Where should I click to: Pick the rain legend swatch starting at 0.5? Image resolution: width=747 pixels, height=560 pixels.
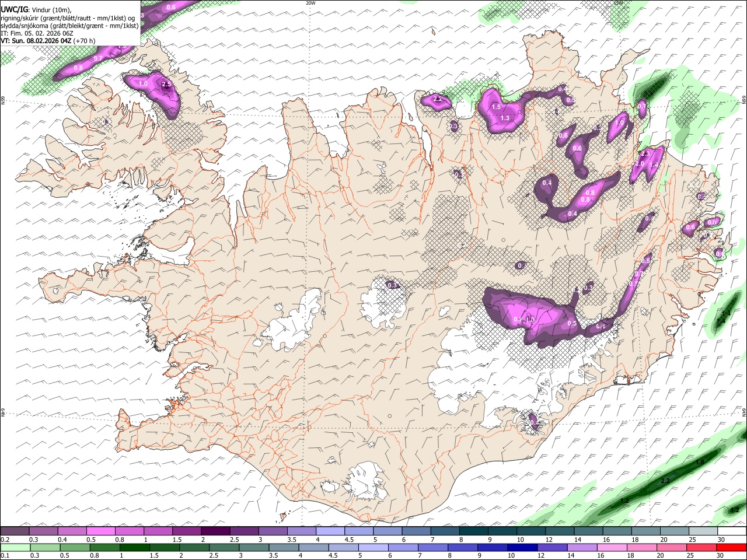(x=76, y=548)
